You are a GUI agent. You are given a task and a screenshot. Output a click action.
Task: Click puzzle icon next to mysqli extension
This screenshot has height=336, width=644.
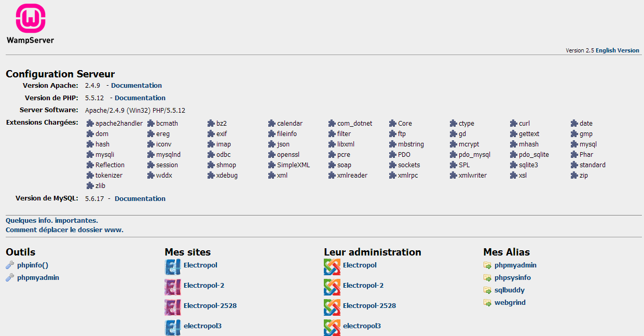click(90, 155)
